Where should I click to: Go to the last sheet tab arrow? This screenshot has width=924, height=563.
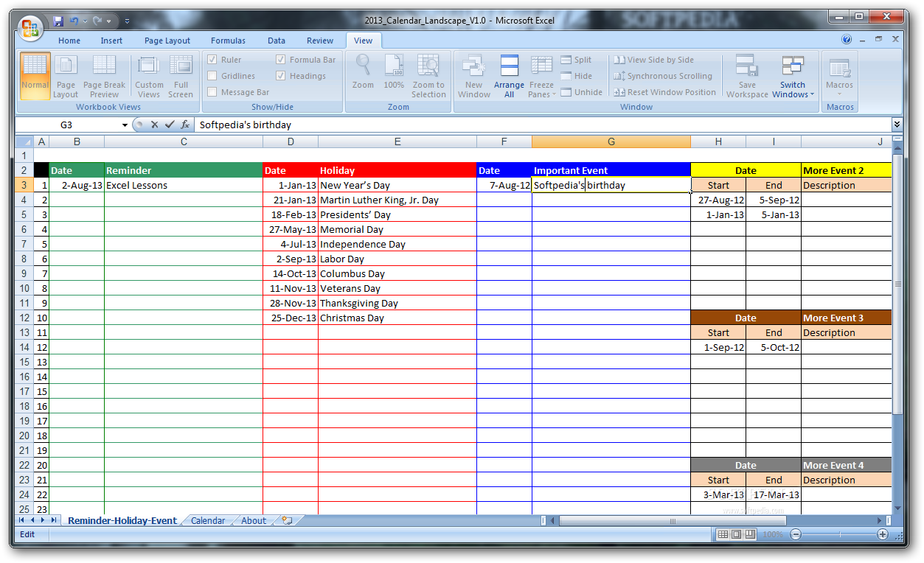pos(54,520)
